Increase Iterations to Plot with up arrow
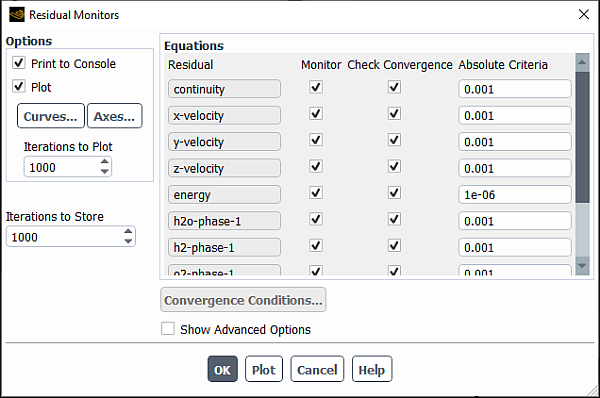Screen dimensions: 600x398 point(104,162)
